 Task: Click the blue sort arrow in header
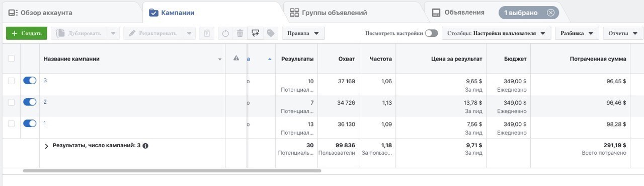click(270, 59)
